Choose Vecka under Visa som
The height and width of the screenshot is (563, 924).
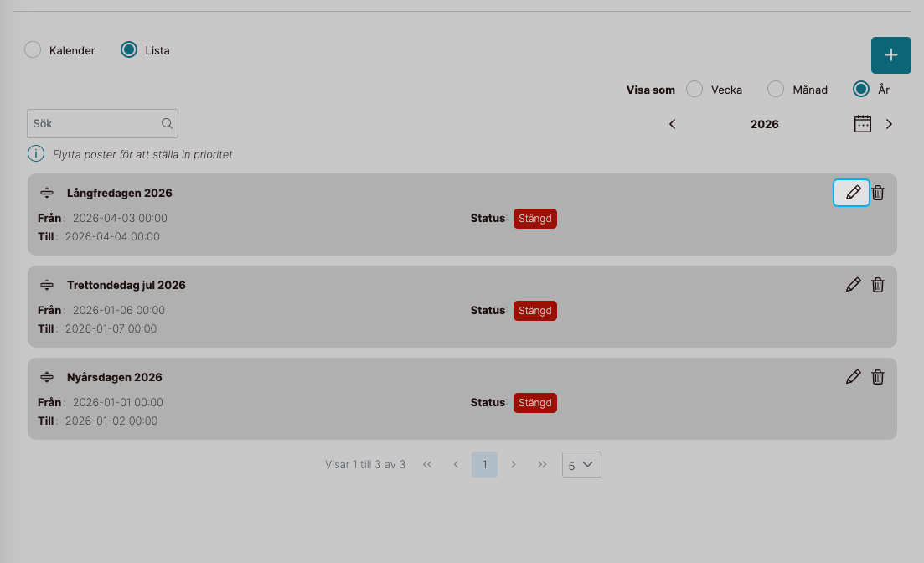click(694, 90)
